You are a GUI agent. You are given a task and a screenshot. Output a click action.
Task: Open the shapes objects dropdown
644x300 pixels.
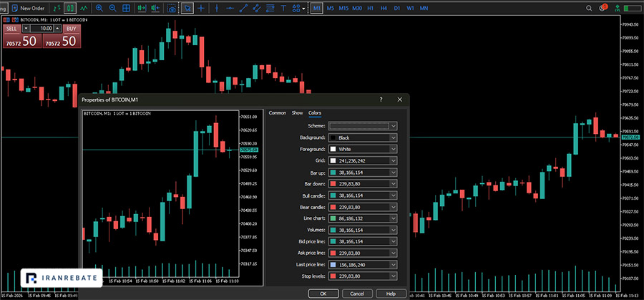[299, 8]
